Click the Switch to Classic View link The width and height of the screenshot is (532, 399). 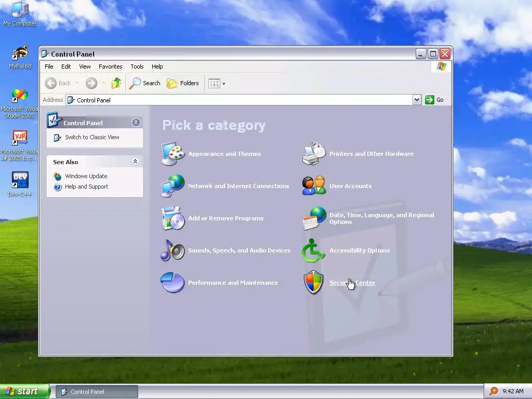tap(92, 137)
